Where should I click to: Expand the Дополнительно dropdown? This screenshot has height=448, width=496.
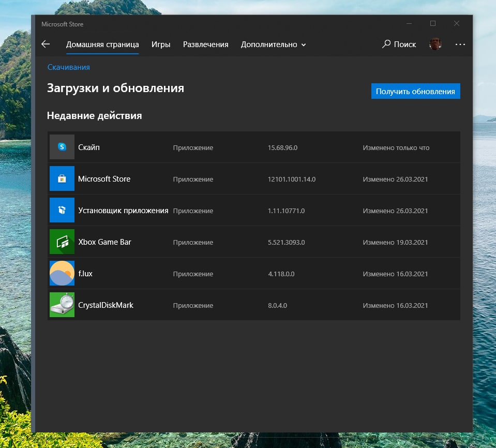click(273, 44)
